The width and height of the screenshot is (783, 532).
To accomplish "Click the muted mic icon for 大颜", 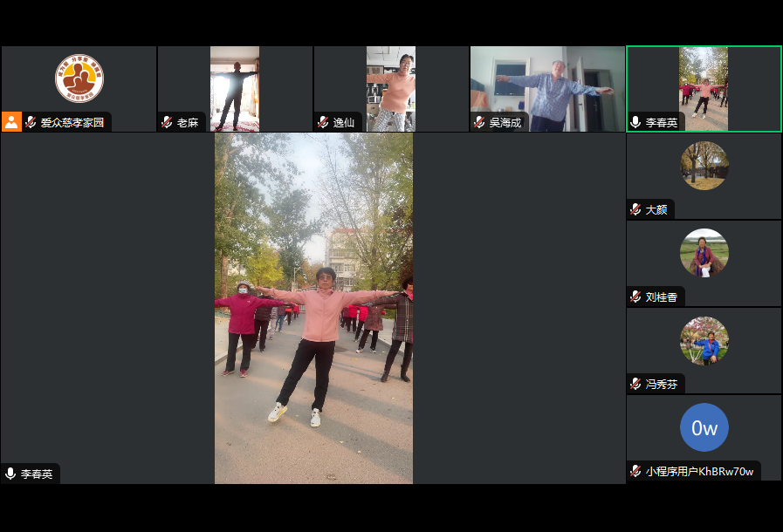I will pyautogui.click(x=635, y=210).
